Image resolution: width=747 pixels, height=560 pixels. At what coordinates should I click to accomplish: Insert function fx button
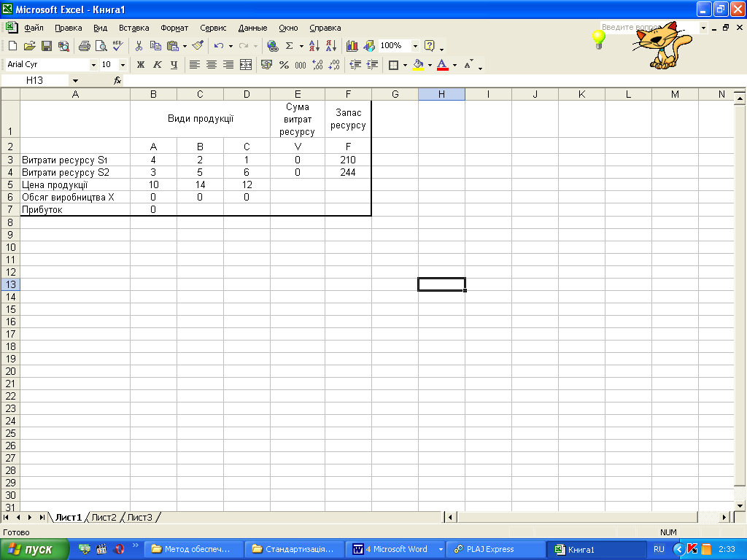117,80
